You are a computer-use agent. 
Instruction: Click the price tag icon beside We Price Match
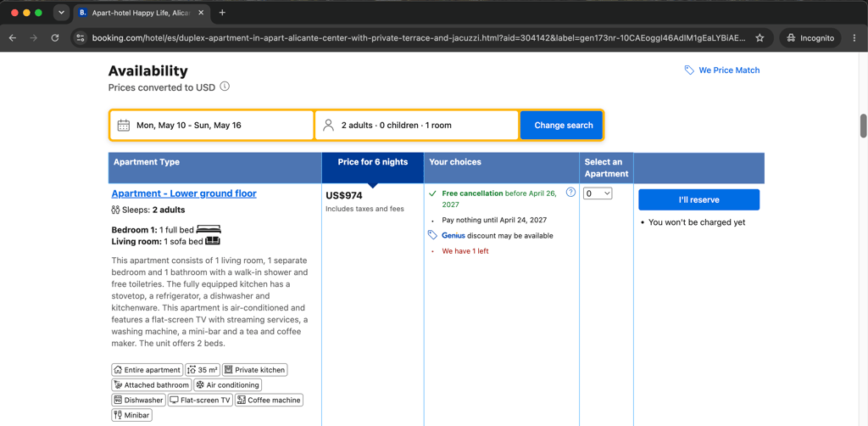tap(689, 70)
